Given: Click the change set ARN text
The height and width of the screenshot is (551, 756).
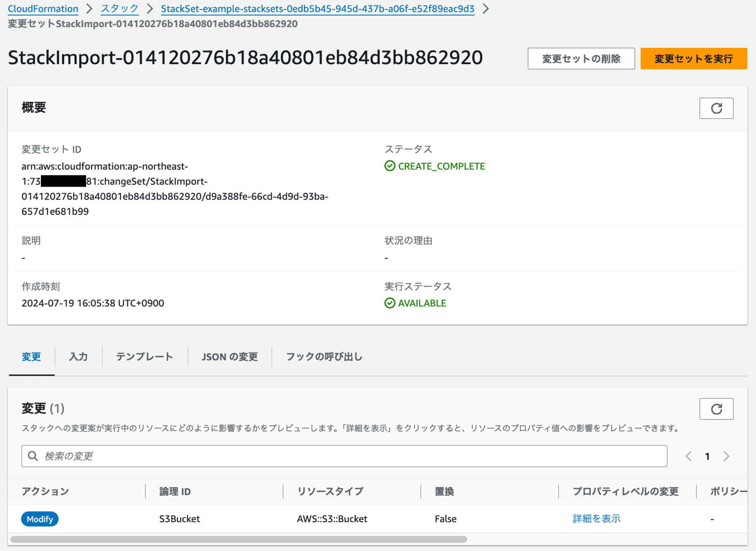Looking at the screenshot, I should (x=175, y=189).
